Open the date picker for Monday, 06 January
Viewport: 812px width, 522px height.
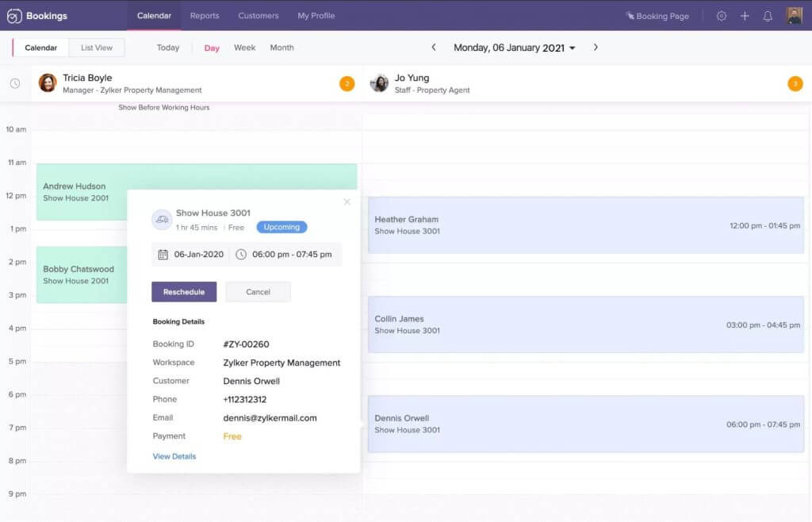click(513, 47)
